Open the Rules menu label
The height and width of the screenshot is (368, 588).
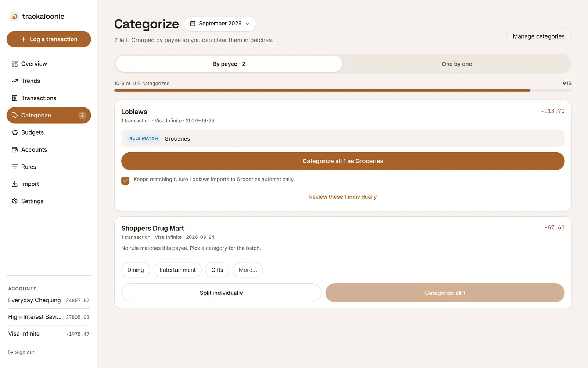click(29, 167)
